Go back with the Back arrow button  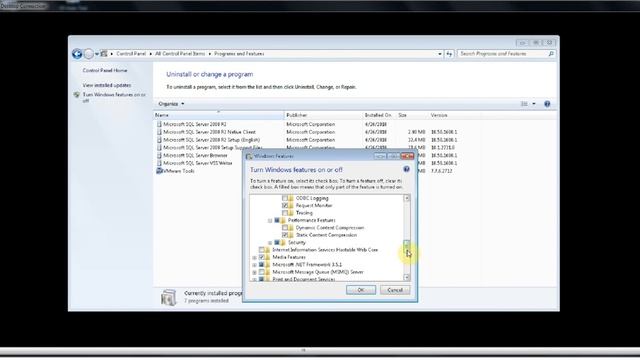[77, 54]
